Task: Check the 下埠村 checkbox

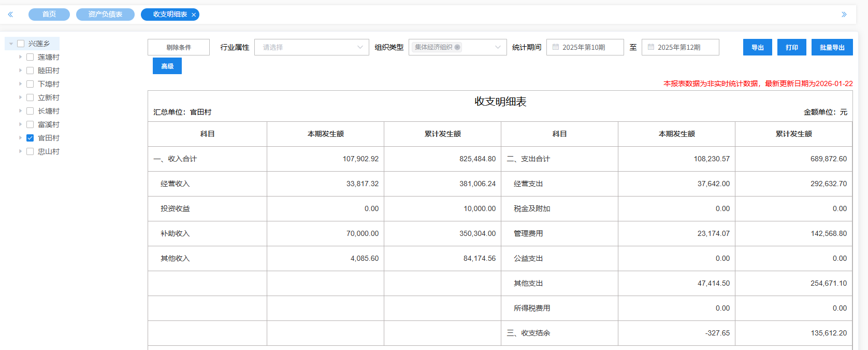Action: click(x=30, y=84)
